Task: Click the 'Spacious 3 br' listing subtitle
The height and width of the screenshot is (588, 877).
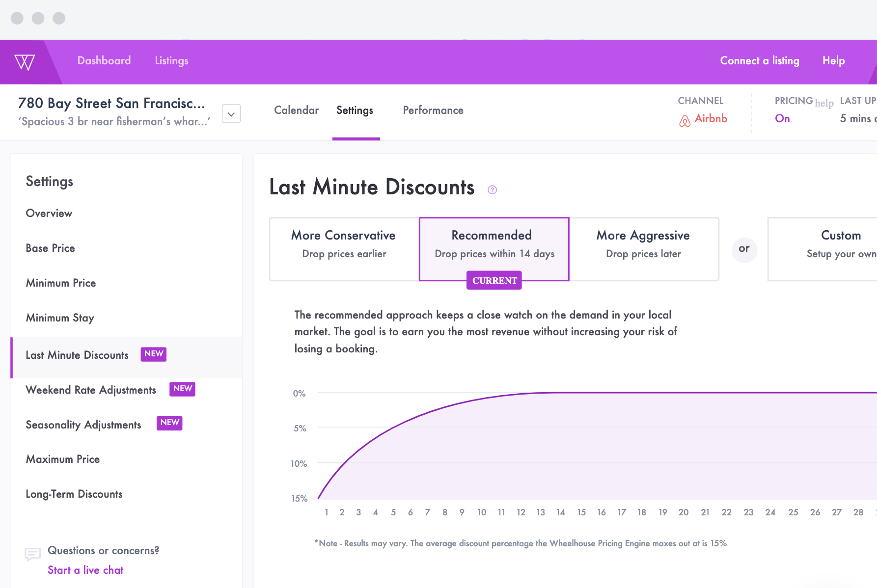Action: (114, 122)
